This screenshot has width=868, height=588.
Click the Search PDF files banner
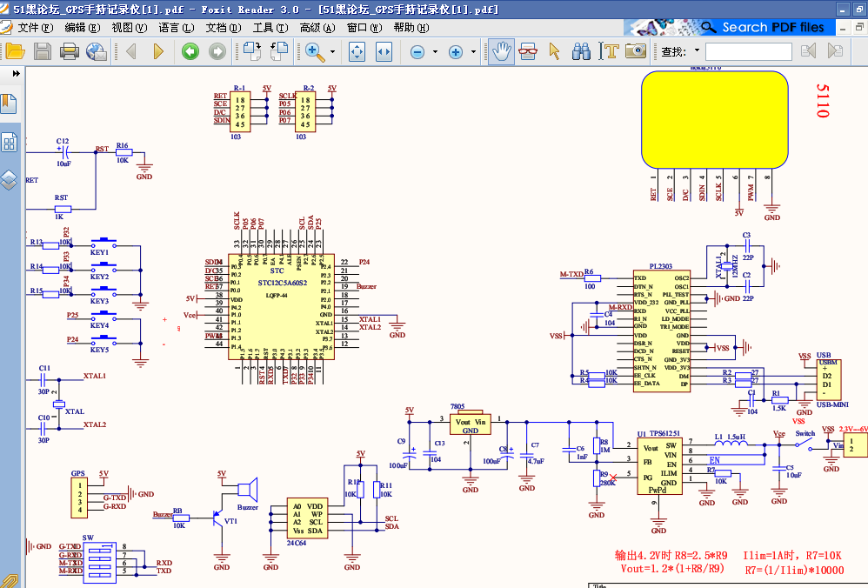pyautogui.click(x=729, y=27)
